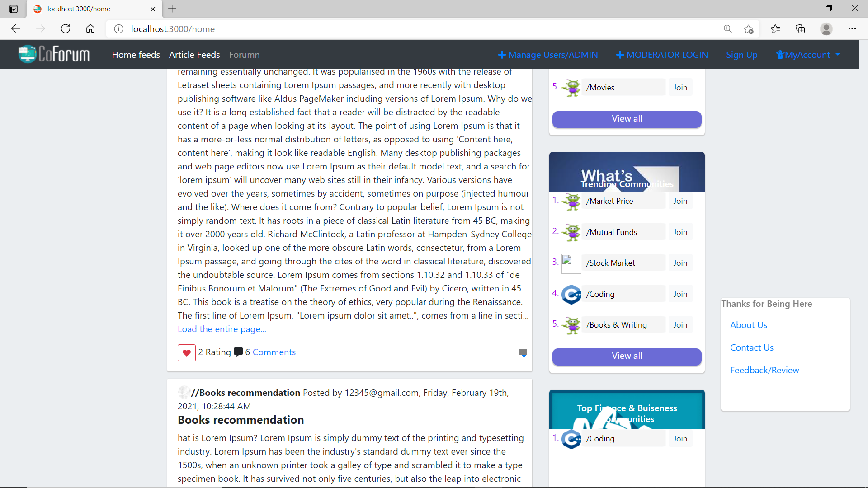
Task: Open the Load the entire page link
Action: point(221,329)
